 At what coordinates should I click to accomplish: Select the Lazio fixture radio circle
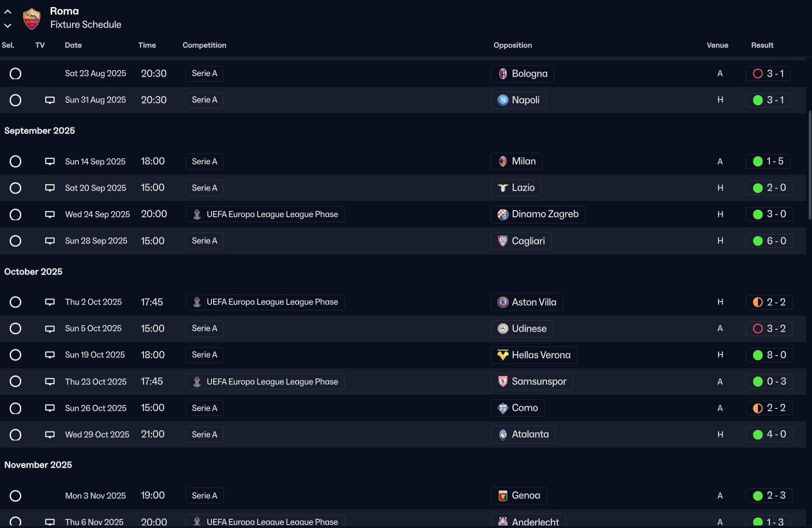pyautogui.click(x=15, y=188)
